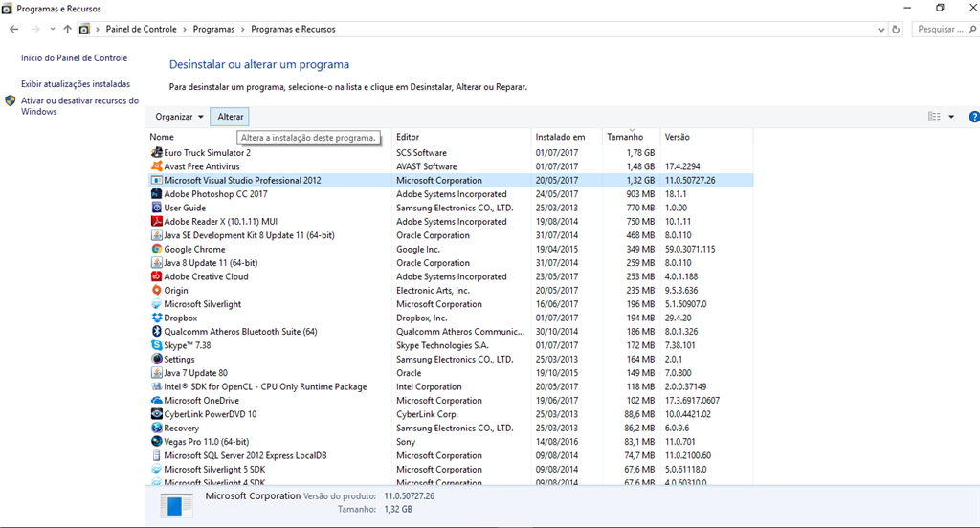Click the Microsoft Silverlight icon
This screenshot has width=980, height=528.
157,303
